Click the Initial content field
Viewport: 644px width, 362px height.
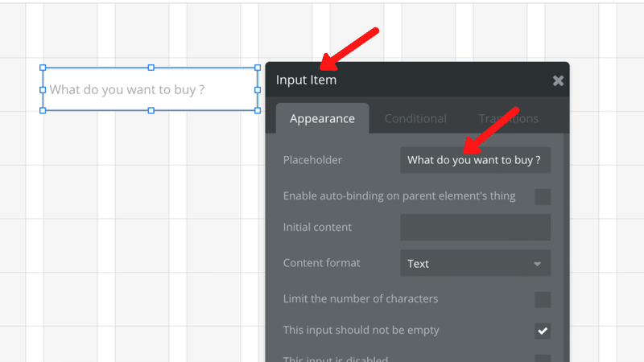475,228
